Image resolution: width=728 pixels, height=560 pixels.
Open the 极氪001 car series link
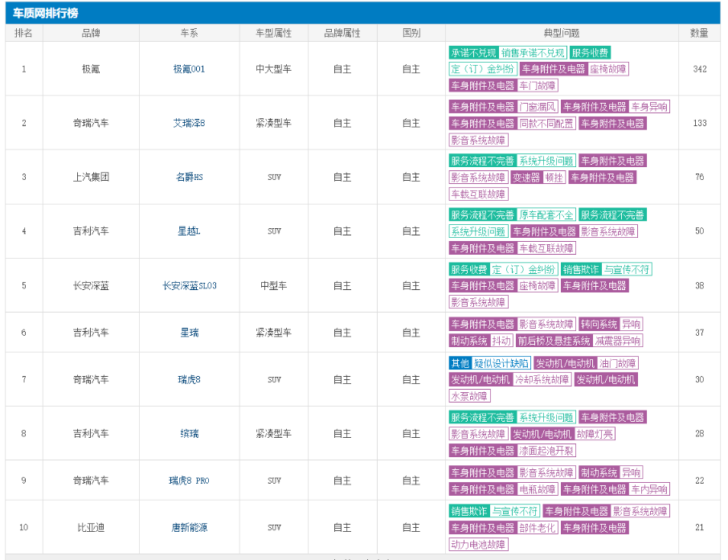click(x=189, y=69)
